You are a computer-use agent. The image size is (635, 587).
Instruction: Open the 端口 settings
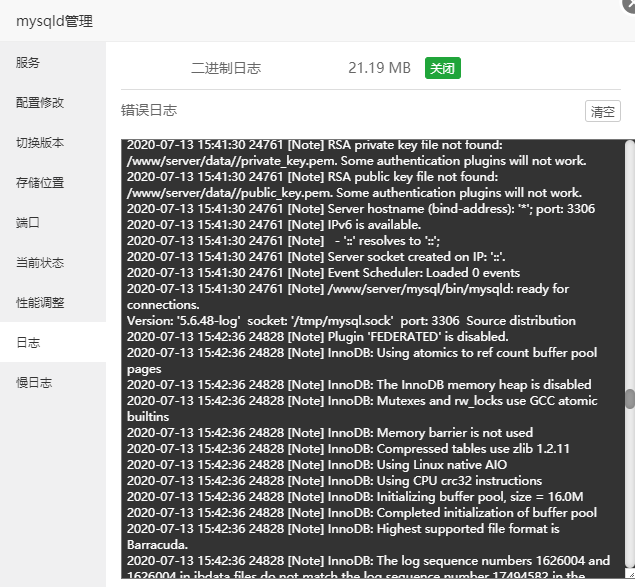point(53,222)
